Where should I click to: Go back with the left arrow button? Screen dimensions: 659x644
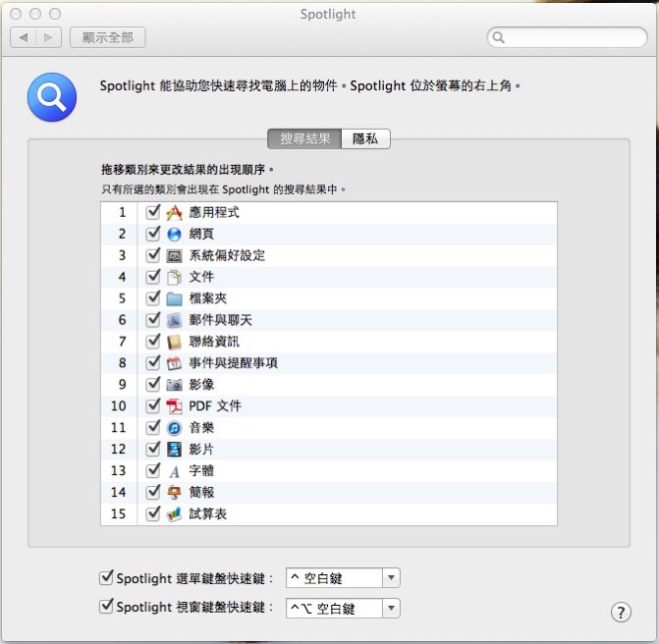(24, 37)
